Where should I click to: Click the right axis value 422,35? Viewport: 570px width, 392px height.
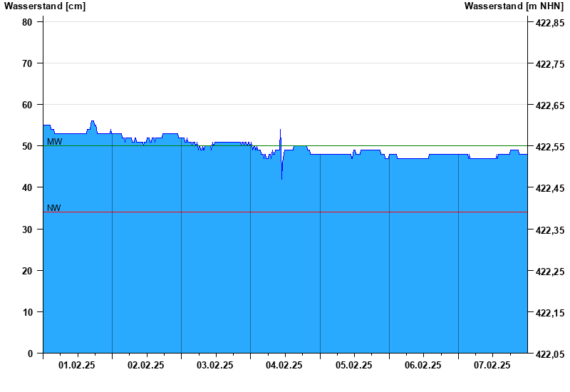pyautogui.click(x=550, y=230)
